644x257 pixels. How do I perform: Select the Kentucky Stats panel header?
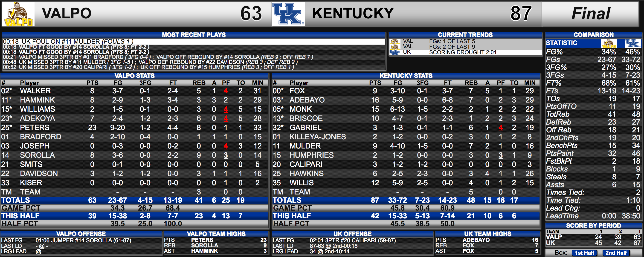coord(406,76)
